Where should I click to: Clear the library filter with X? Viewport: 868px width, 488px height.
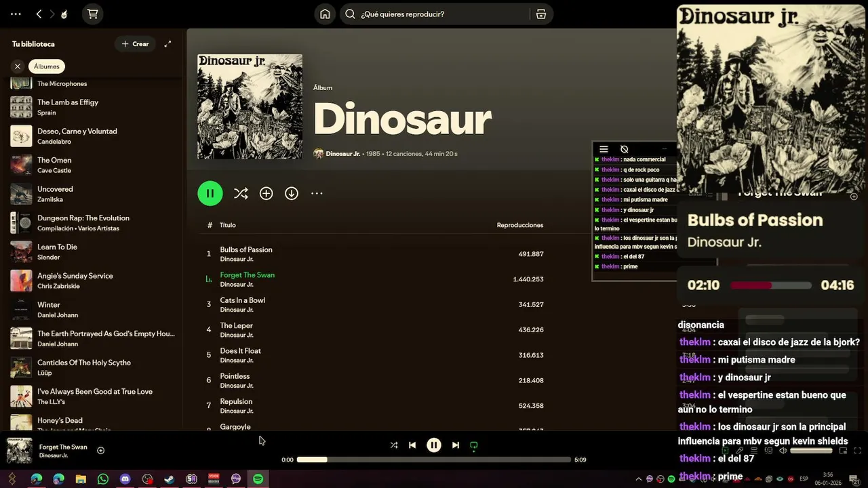pyautogui.click(x=18, y=66)
